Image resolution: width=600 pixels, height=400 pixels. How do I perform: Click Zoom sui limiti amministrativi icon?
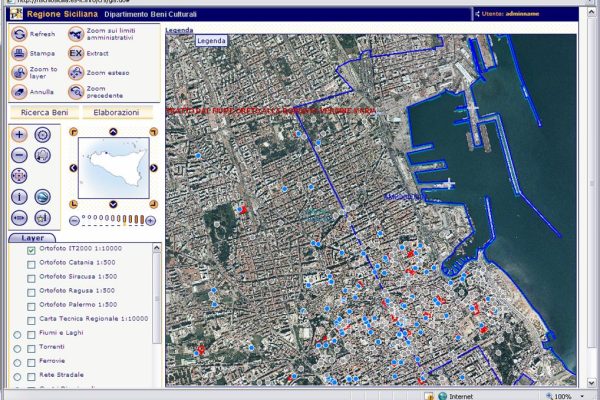point(75,34)
